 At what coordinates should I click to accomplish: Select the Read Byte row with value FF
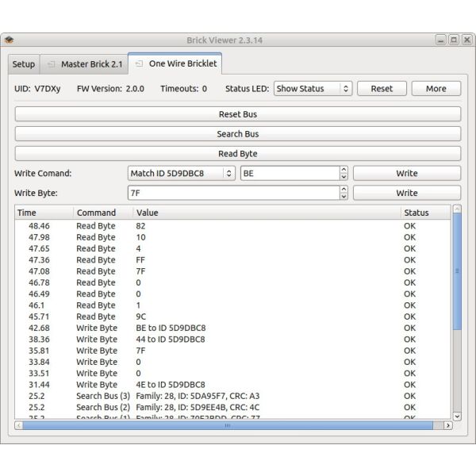(232, 260)
